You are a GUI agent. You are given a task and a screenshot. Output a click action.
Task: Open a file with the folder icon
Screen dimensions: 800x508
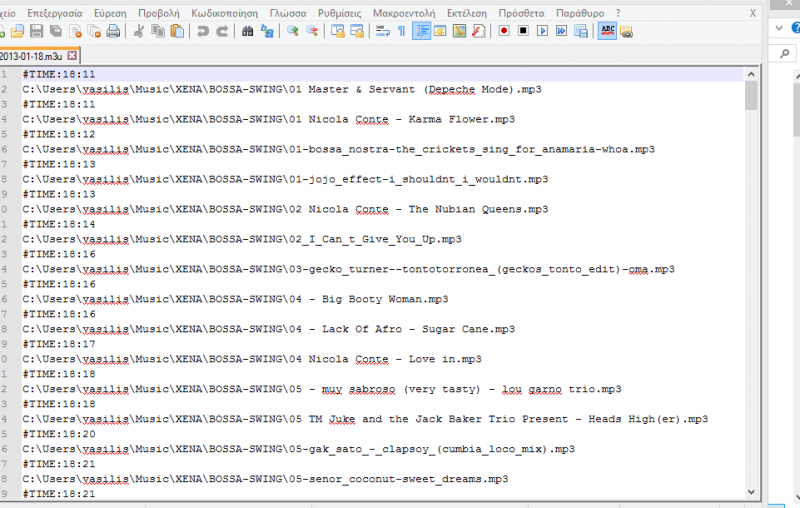17,32
